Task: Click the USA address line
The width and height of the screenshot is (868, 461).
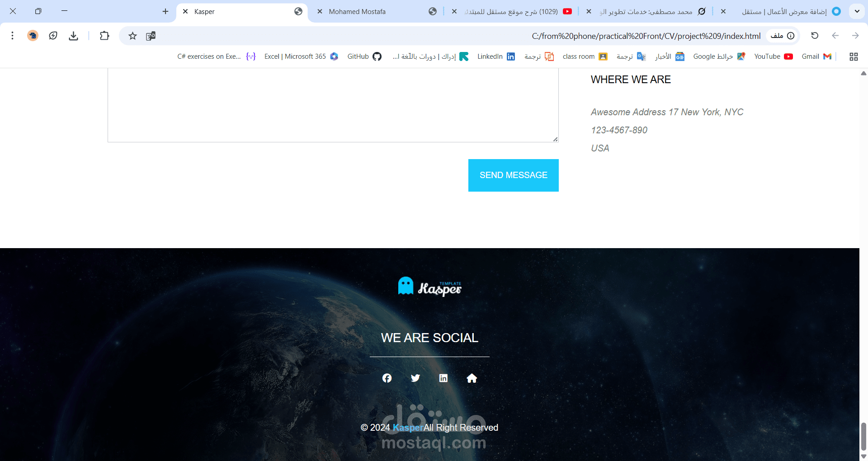Action: pos(600,148)
